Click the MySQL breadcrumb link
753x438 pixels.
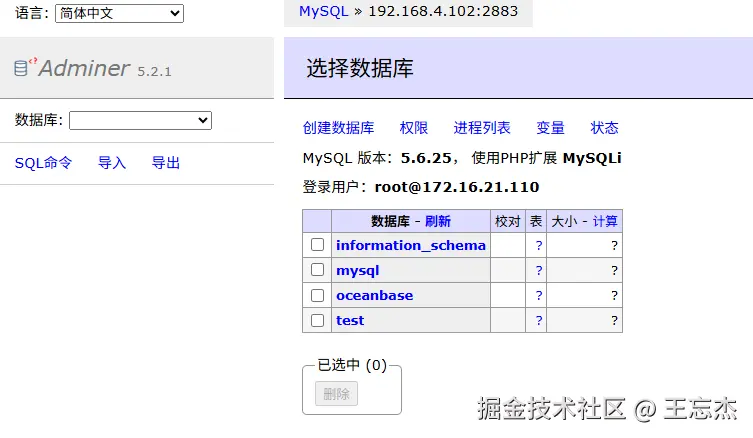[324, 11]
